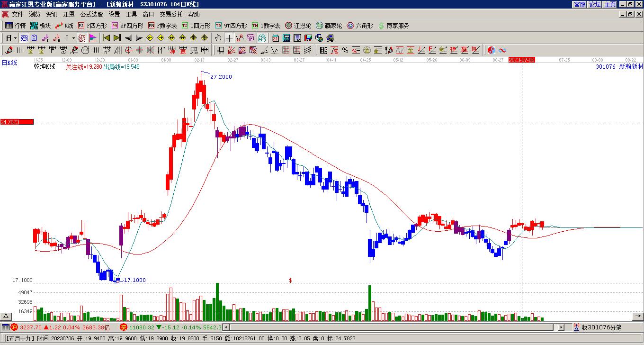This screenshot has width=644, height=345.
Task: Open the 板块 sector view
Action: tap(40, 26)
